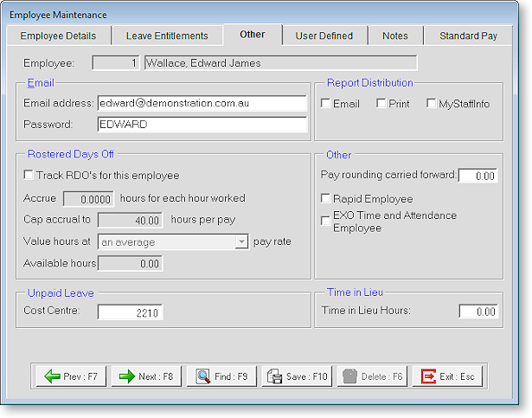Click the greyed Delete icon
The height and width of the screenshot is (418, 532).
click(x=352, y=376)
